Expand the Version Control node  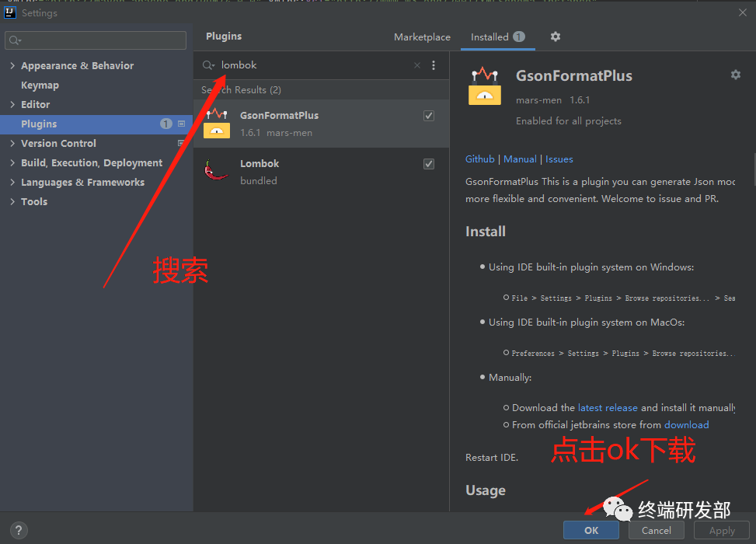(x=12, y=143)
